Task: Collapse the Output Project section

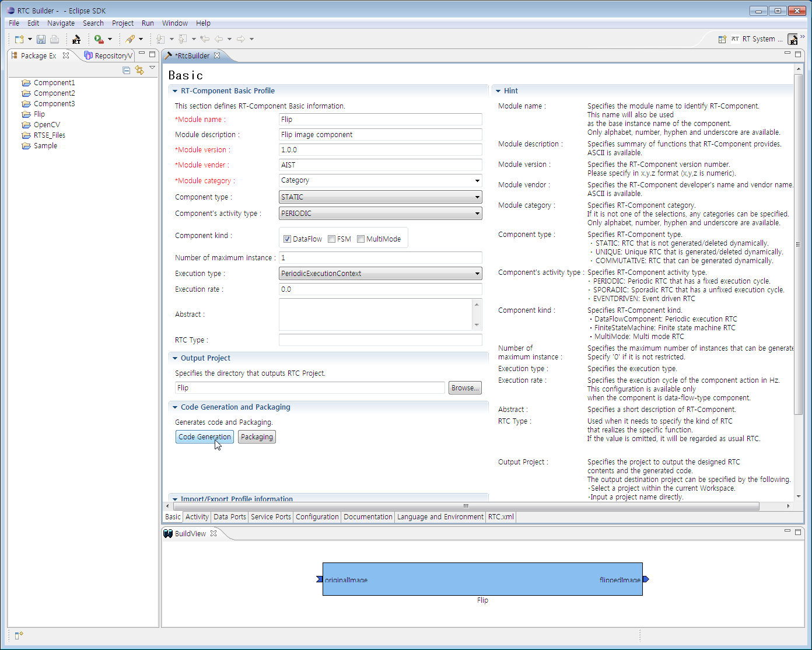Action: (x=174, y=358)
